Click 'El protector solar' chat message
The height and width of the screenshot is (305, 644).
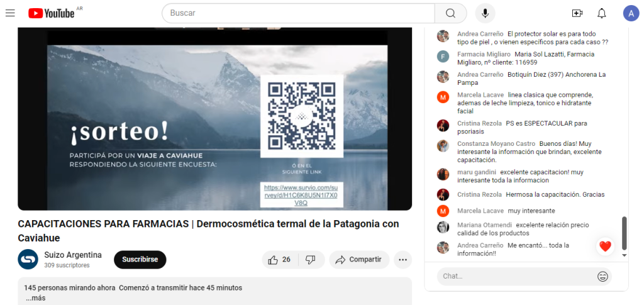point(533,38)
